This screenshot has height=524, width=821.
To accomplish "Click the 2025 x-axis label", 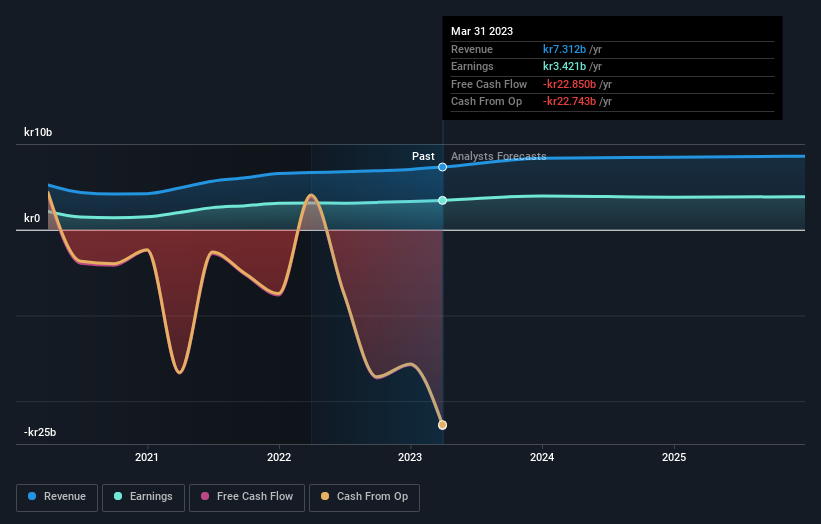I will pos(674,457).
